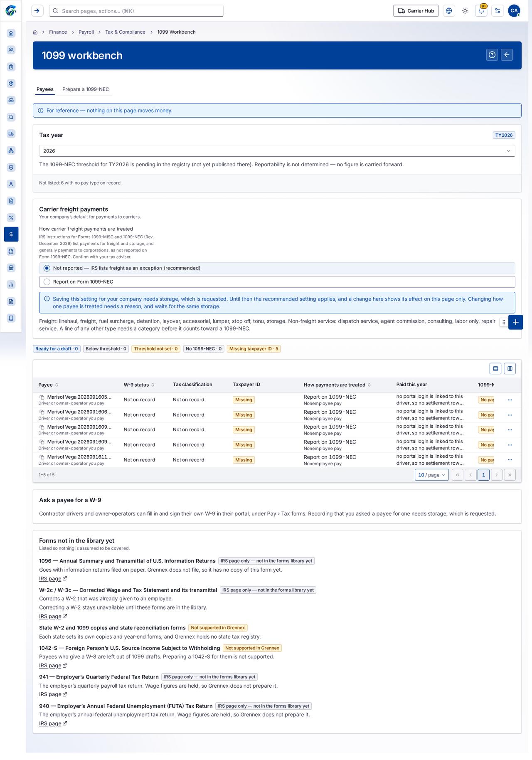This screenshot has width=532, height=760.
Task: Select the 'Report on Form 1099-NEC' radio
Action: click(277, 282)
